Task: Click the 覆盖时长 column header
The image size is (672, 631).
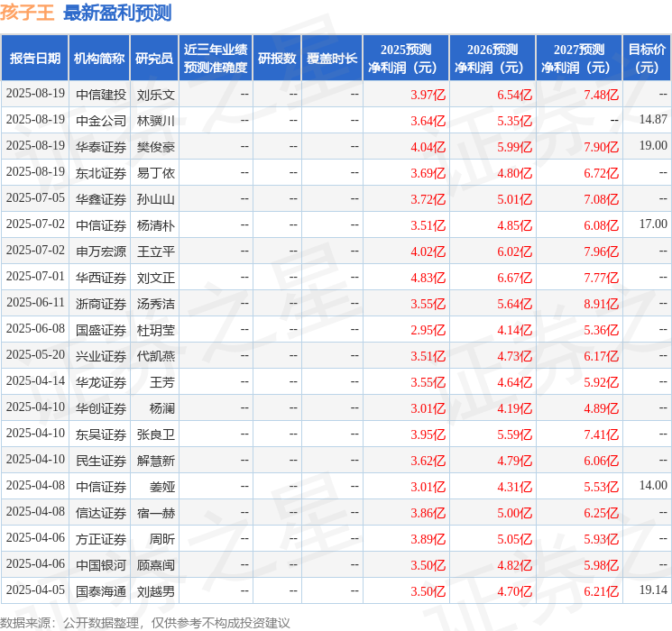Action: coord(332,59)
